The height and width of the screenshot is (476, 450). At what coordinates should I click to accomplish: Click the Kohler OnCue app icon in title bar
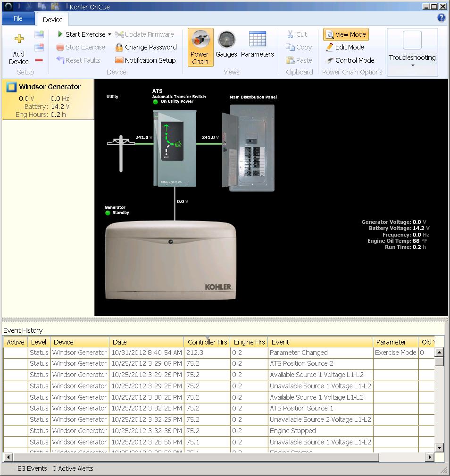coord(8,6)
